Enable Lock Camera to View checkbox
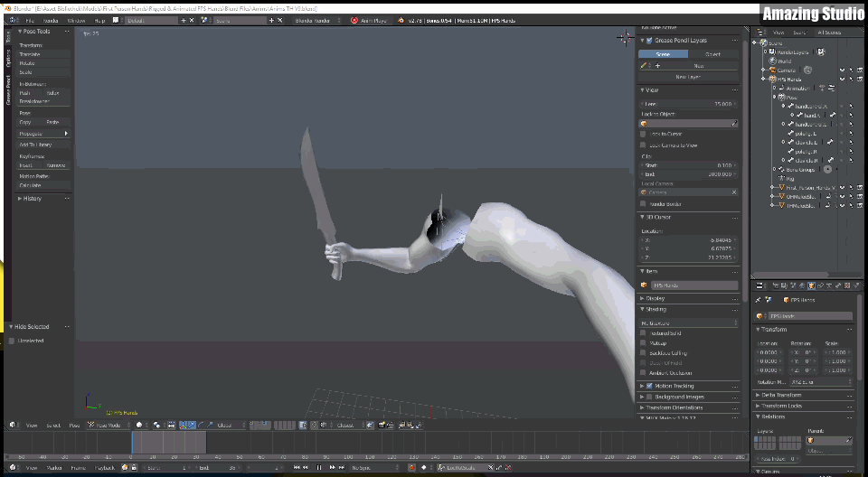The width and height of the screenshot is (868, 477). (644, 145)
